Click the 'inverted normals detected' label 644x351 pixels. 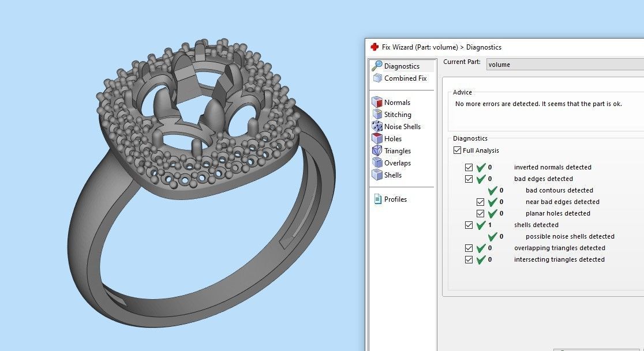pyautogui.click(x=552, y=167)
